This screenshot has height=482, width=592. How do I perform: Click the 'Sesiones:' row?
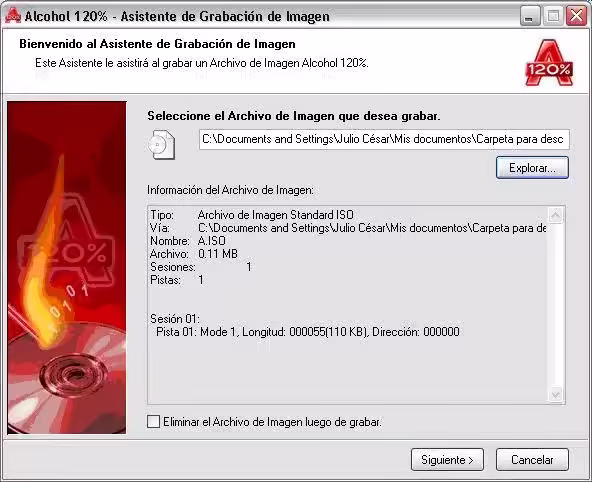(x=201, y=267)
